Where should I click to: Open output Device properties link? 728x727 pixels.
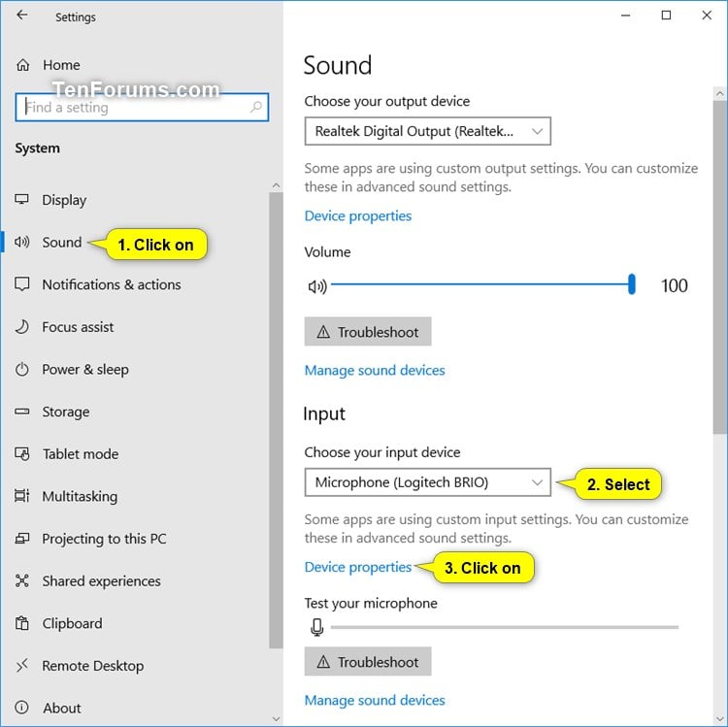(358, 216)
